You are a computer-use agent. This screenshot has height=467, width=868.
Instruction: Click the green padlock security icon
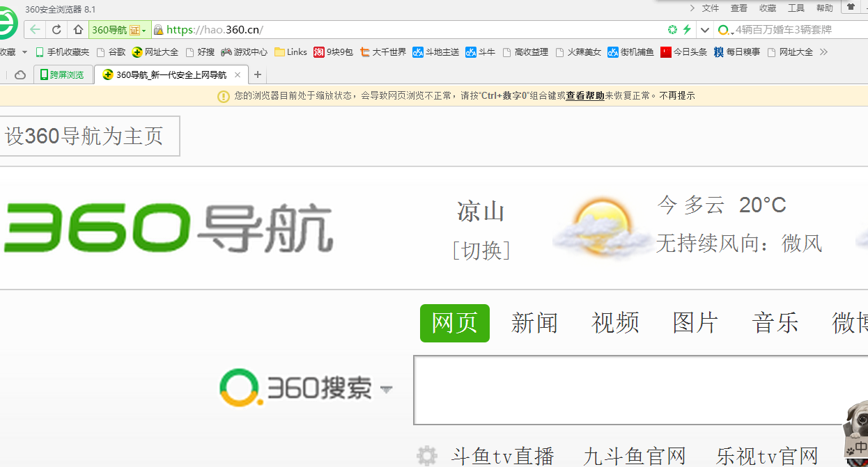point(158,30)
